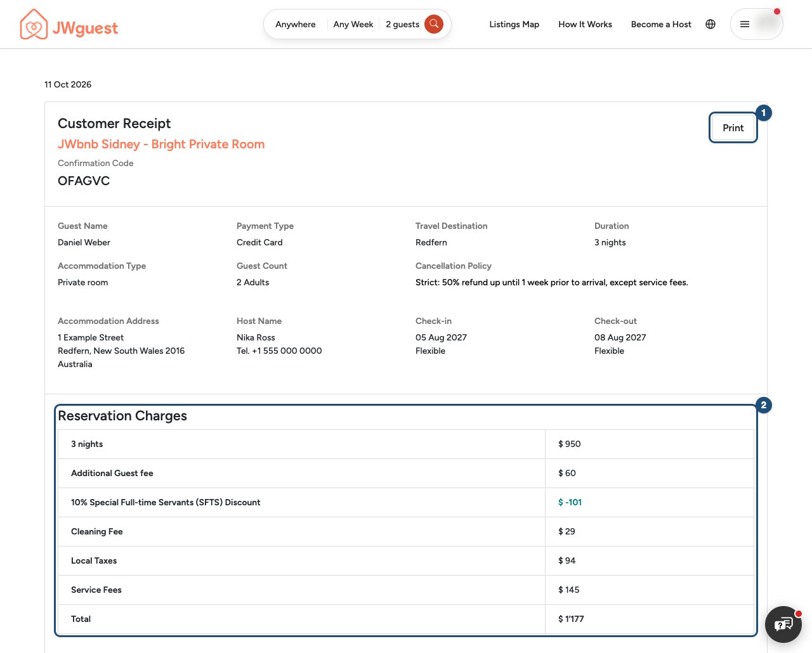Click the blurred profile avatar
812x653 pixels.
click(768, 23)
